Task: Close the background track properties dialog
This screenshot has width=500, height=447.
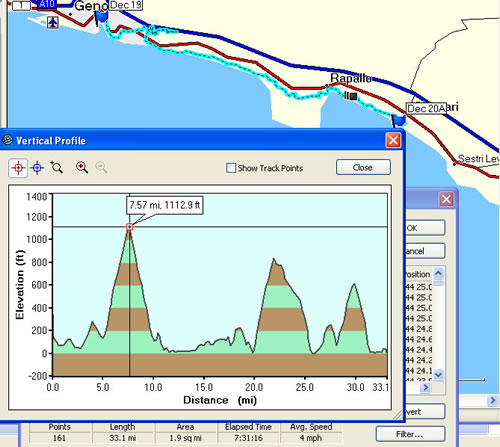Action: pos(446,199)
